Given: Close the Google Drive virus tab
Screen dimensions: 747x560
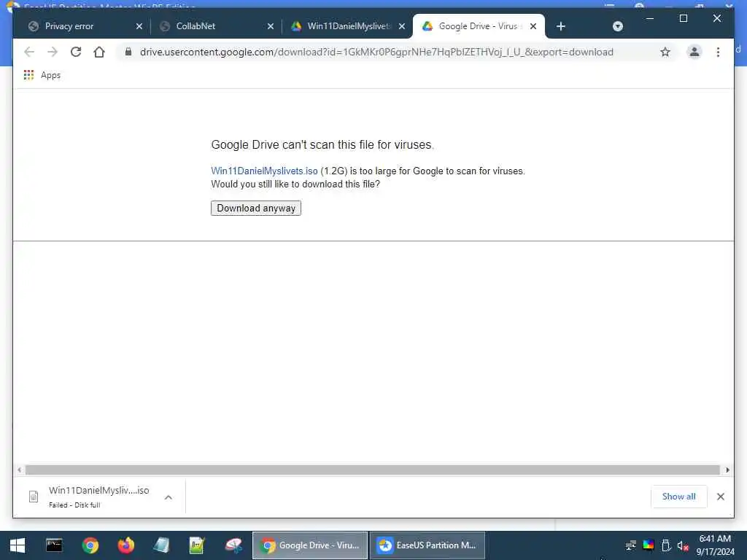Looking at the screenshot, I should [x=533, y=26].
